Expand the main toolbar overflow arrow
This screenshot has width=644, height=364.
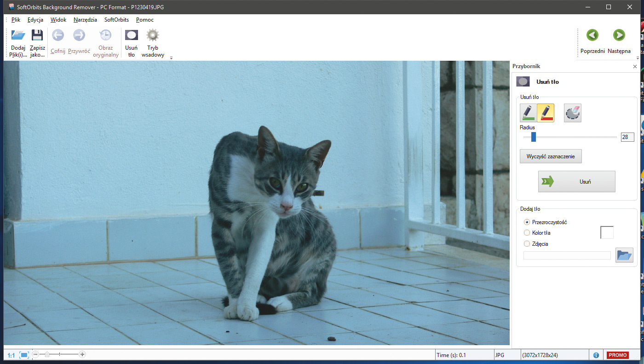coord(171,58)
